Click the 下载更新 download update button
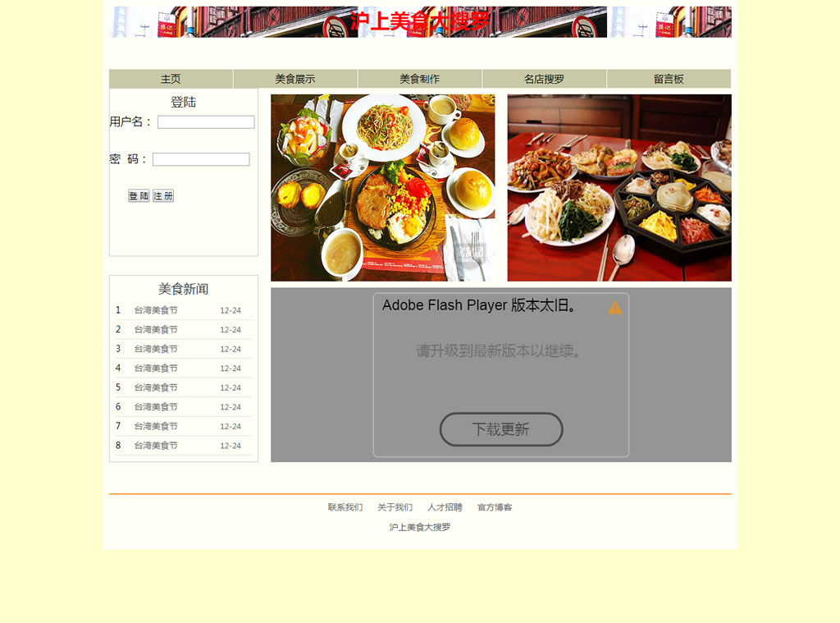840x623 pixels. 501,429
